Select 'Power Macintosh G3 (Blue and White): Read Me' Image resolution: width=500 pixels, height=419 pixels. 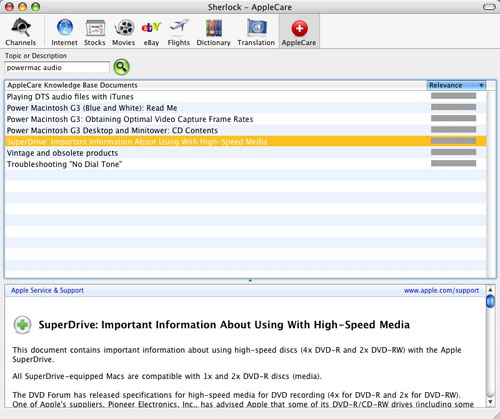click(245, 108)
